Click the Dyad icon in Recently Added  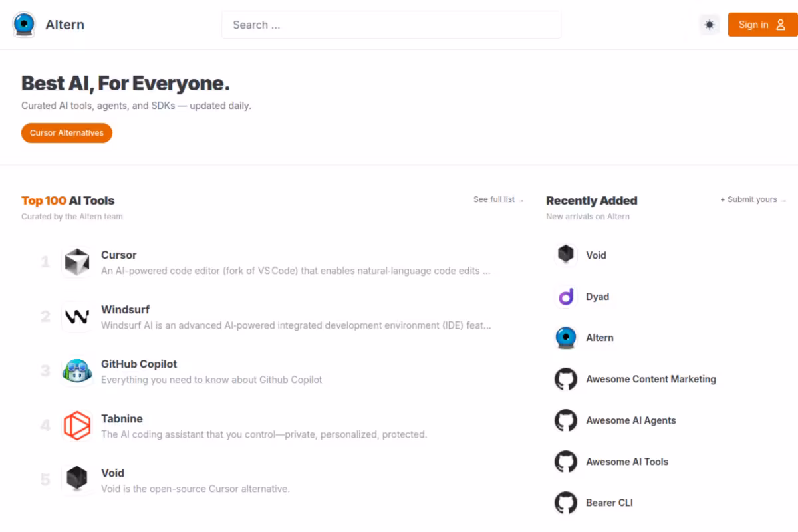click(566, 297)
